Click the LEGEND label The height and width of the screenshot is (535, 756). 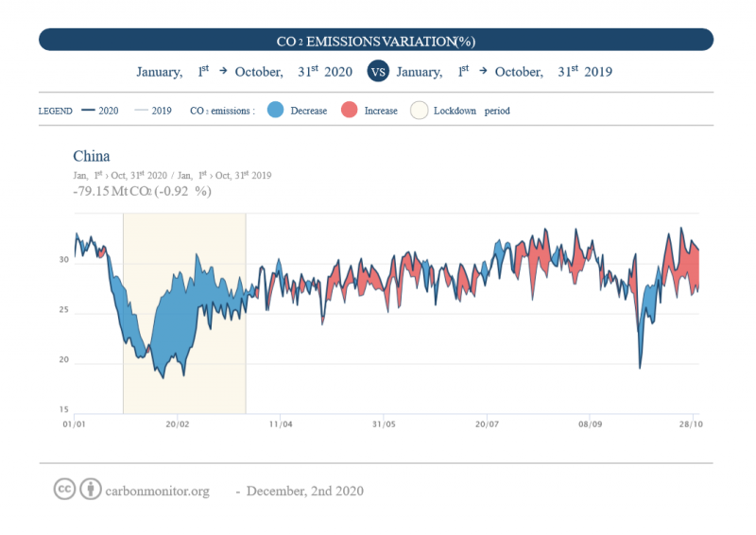point(56,111)
